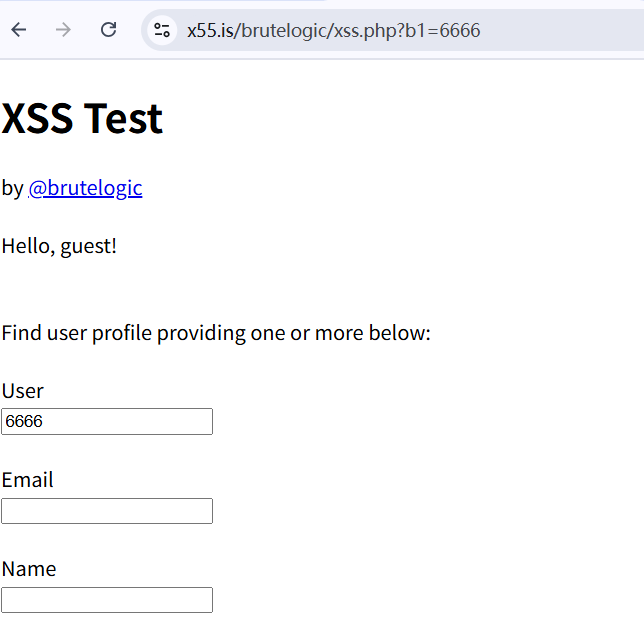The width and height of the screenshot is (644, 644).
Task: Click the x55.is domain in the URL
Action: click(210, 31)
